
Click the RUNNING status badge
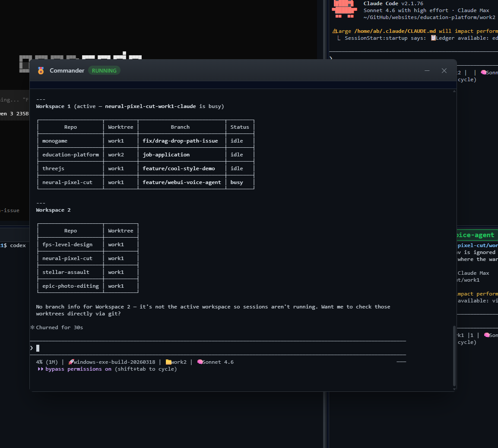pyautogui.click(x=104, y=70)
